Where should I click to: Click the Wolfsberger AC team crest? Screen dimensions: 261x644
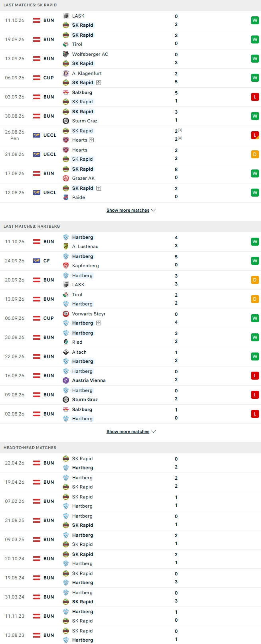click(x=66, y=54)
